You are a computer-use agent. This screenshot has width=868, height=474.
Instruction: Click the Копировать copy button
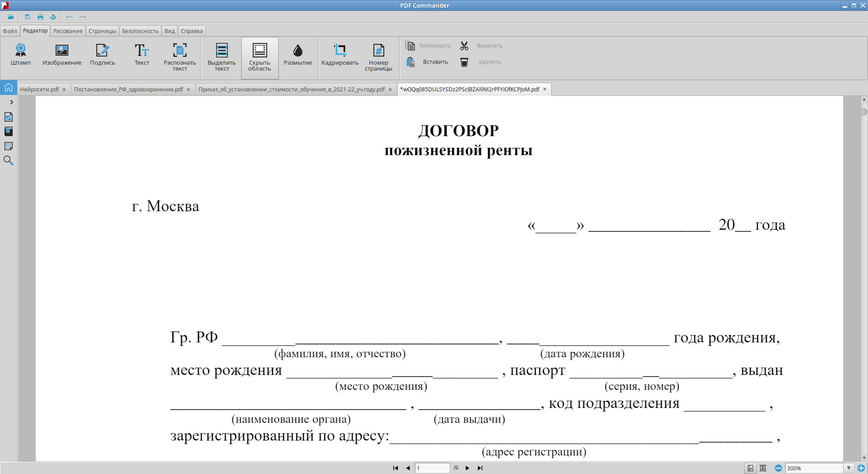point(429,46)
